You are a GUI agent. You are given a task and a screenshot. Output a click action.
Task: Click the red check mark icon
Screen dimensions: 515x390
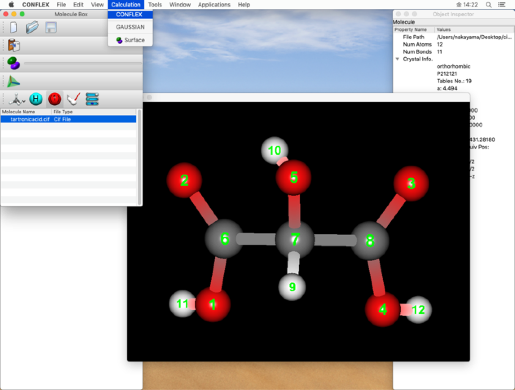[73, 99]
